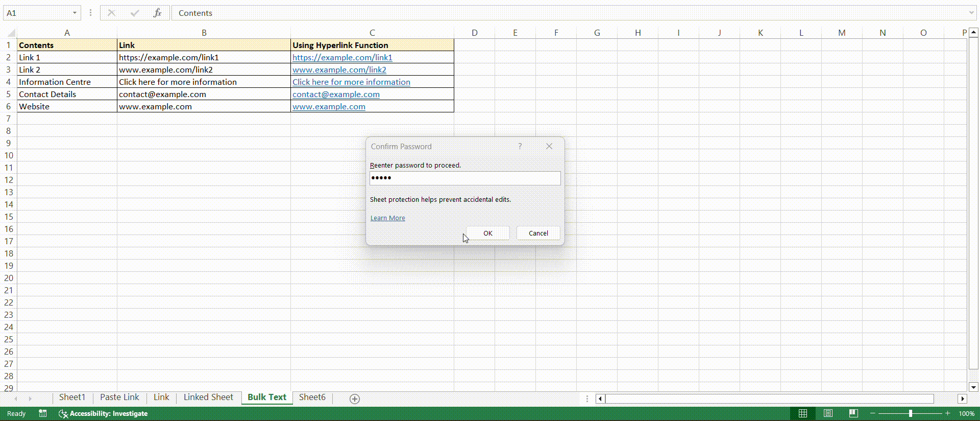The image size is (980, 421).
Task: Open zoom level 100% indicator
Action: (x=967, y=413)
